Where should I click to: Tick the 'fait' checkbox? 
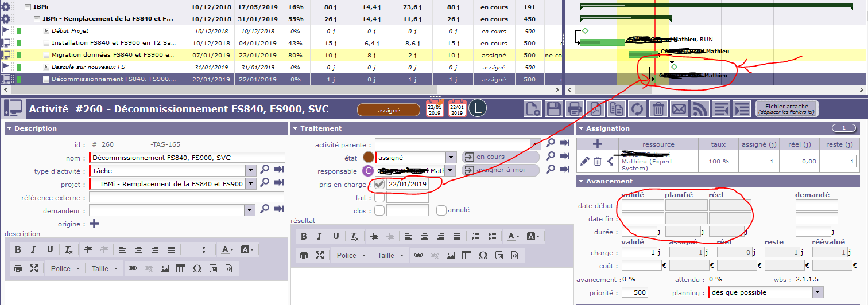pyautogui.click(x=379, y=198)
